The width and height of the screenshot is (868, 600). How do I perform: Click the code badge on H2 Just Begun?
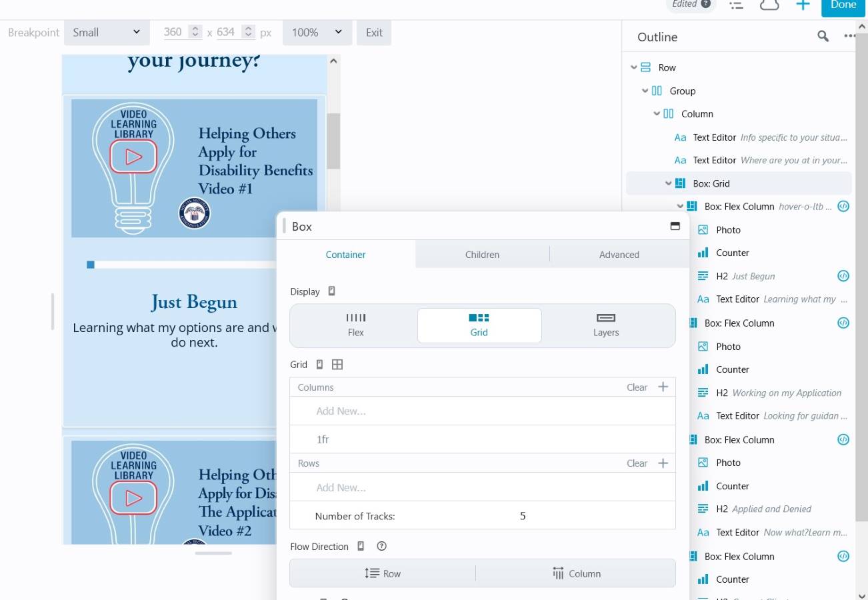[843, 276]
